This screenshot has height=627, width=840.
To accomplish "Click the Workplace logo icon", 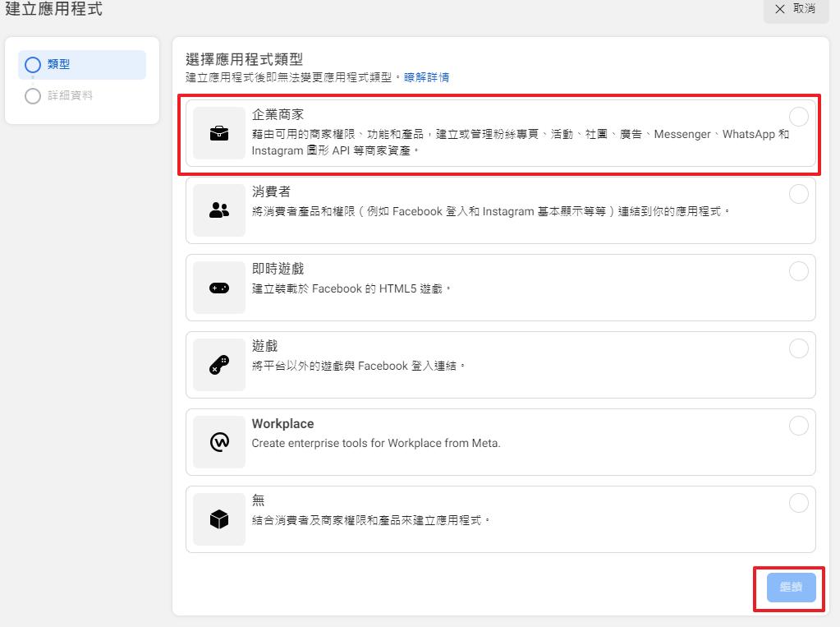I will point(219,442).
